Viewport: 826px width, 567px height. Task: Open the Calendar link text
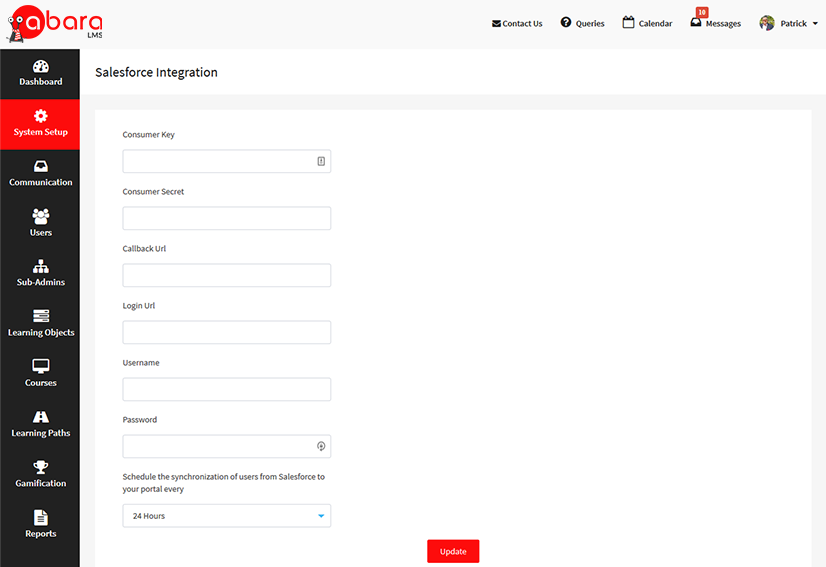(x=655, y=24)
